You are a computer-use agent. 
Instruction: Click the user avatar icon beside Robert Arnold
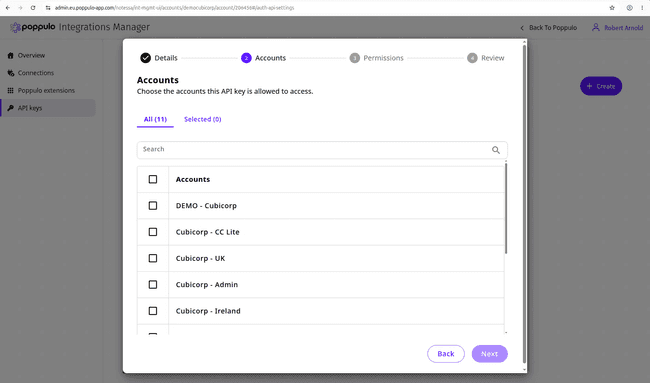click(596, 27)
